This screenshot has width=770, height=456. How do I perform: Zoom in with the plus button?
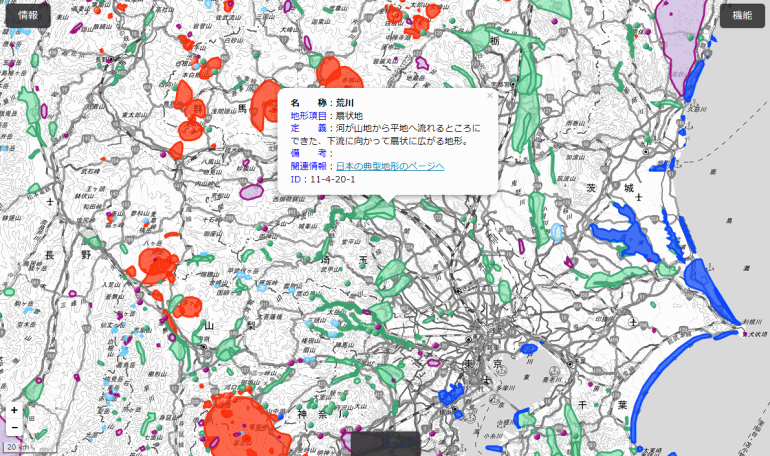pos(14,410)
